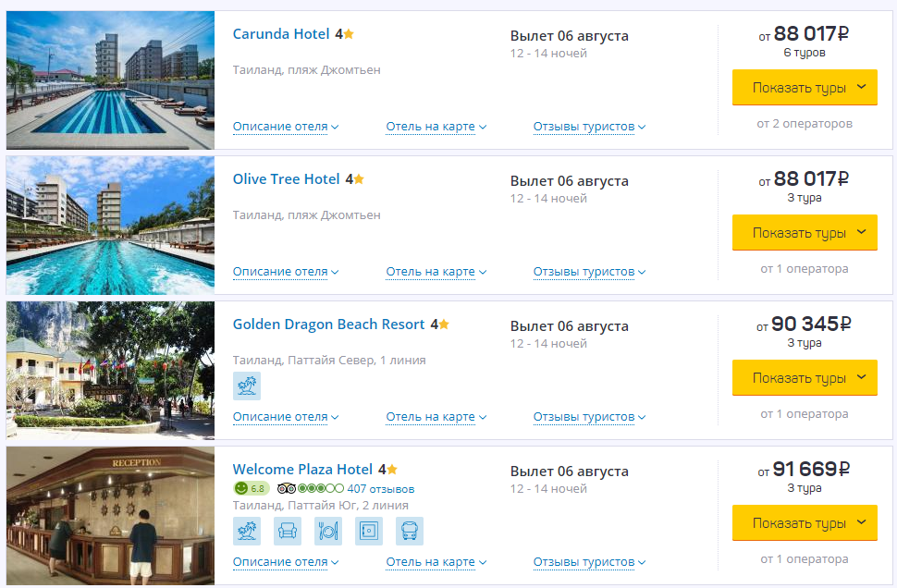Click Welcome Plaza reception photo thumbnail
897x588 pixels.
coord(110,516)
